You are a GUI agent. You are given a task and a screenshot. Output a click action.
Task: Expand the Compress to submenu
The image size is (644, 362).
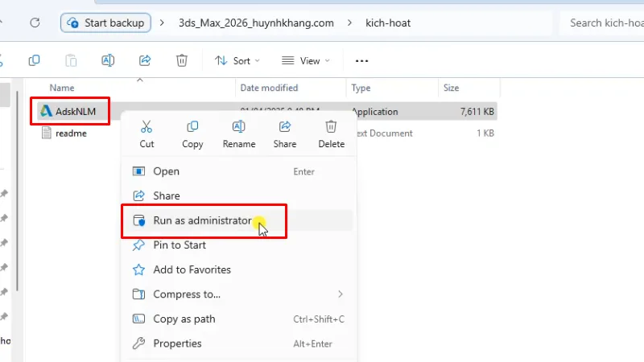click(x=340, y=294)
